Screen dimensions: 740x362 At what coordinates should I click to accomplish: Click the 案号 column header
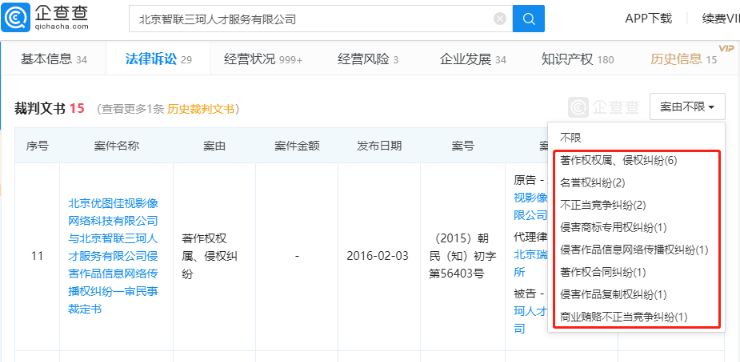(x=462, y=146)
